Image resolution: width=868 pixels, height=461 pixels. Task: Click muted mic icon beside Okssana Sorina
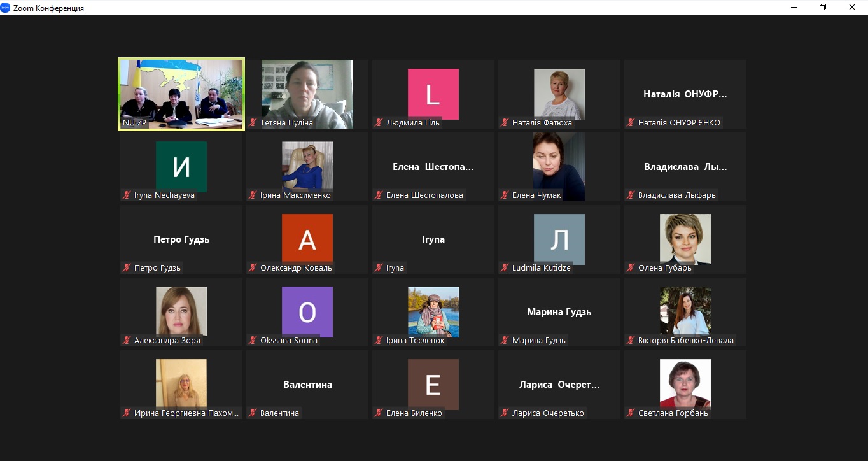coord(253,341)
